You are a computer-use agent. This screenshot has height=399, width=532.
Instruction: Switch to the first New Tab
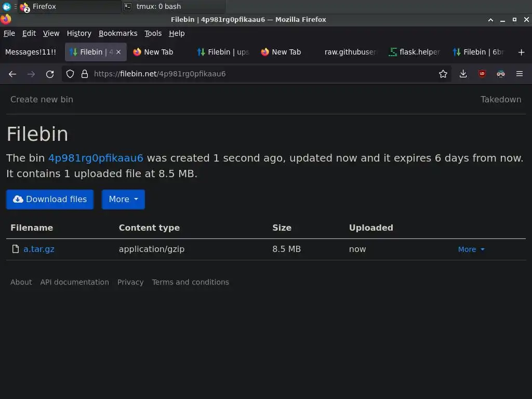pos(159,52)
